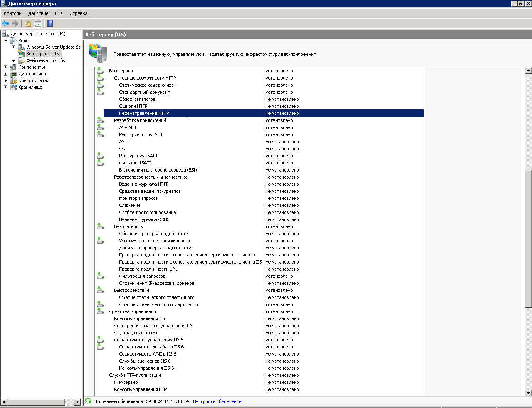Screen dimensions: 532x408
Task: Select Веб-сервер (IIS) in the tree
Action: (43, 54)
